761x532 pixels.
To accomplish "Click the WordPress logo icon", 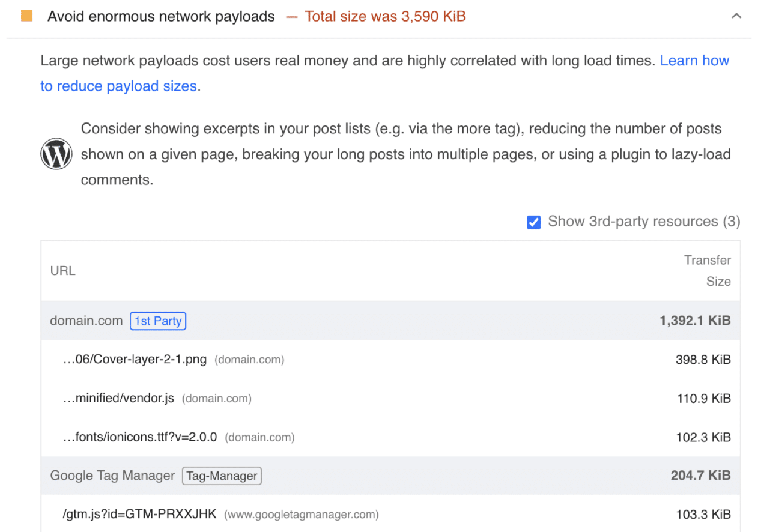I will point(56,154).
